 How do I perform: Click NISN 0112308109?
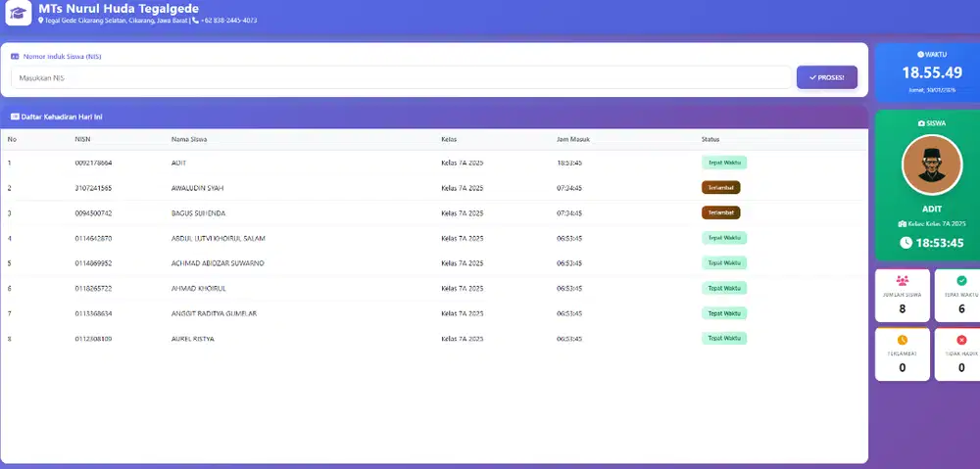94,339
